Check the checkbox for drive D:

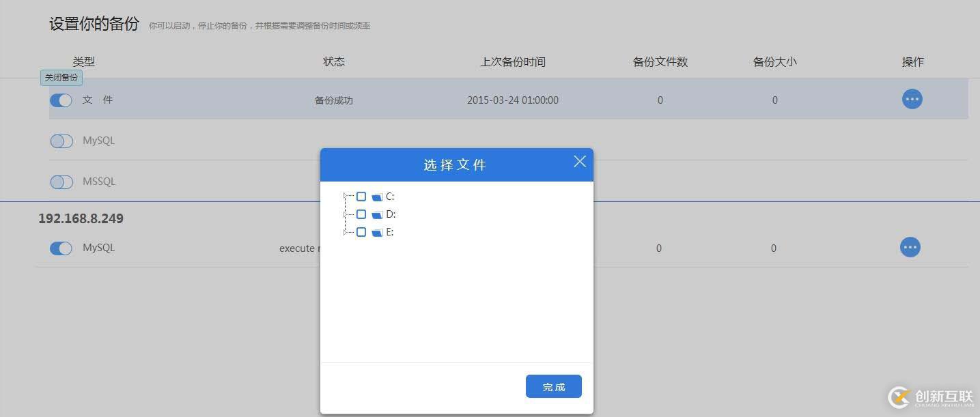coord(361,214)
